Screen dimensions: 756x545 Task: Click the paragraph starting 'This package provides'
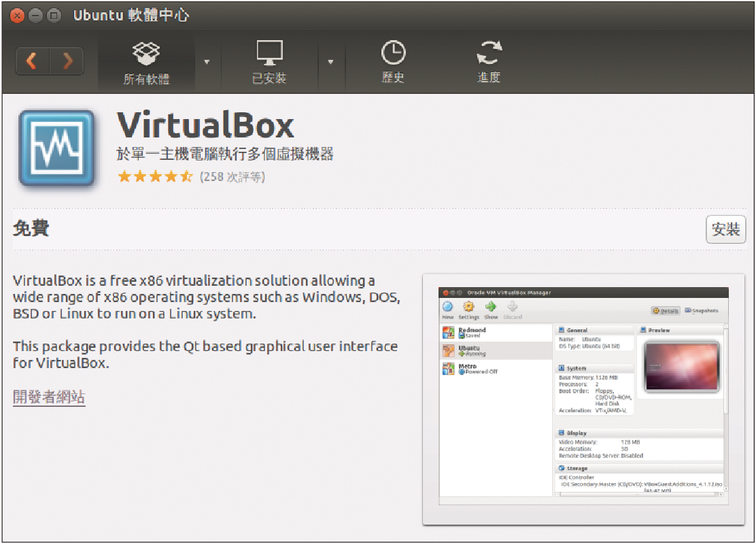205,354
